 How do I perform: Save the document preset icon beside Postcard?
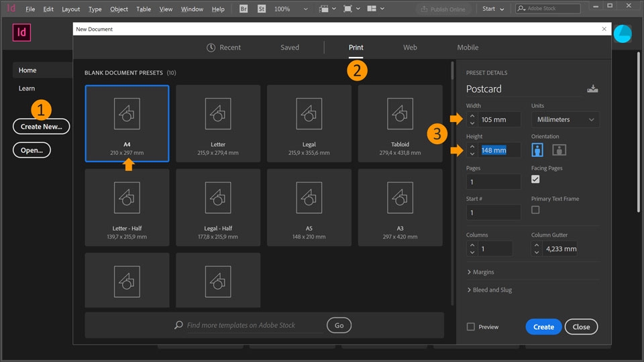pyautogui.click(x=592, y=88)
